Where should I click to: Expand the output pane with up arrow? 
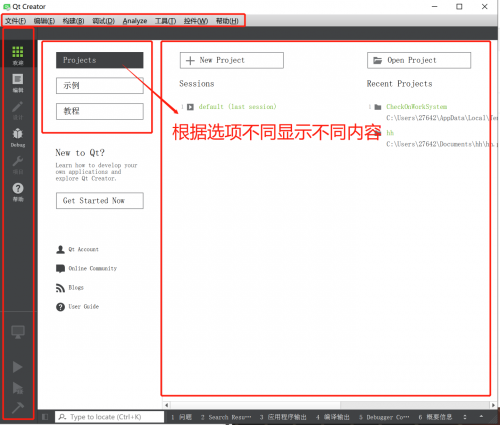[x=481, y=416]
